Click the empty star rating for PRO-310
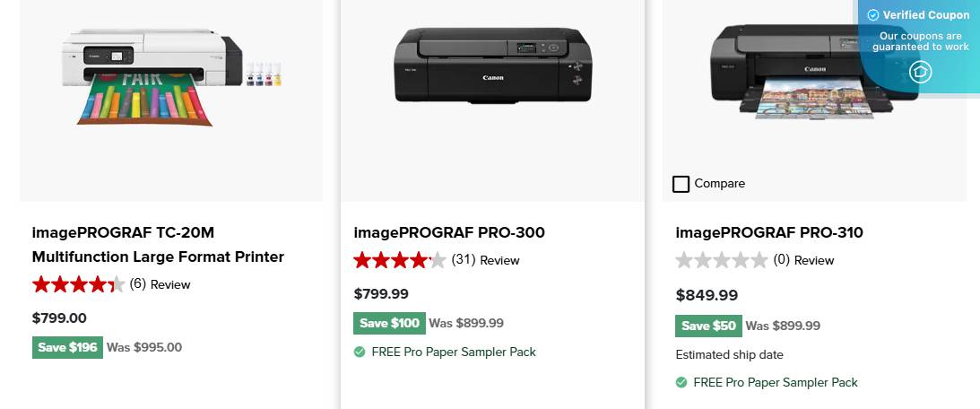This screenshot has height=409, width=980. 722,261
